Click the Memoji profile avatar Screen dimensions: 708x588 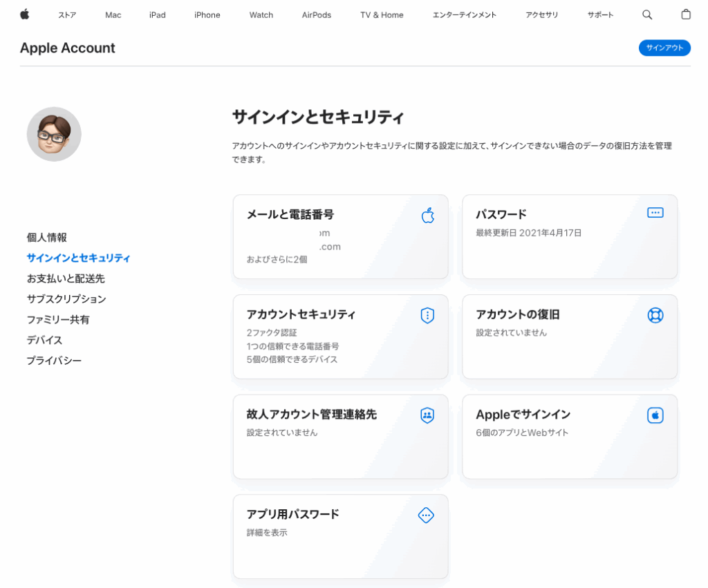coord(54,134)
